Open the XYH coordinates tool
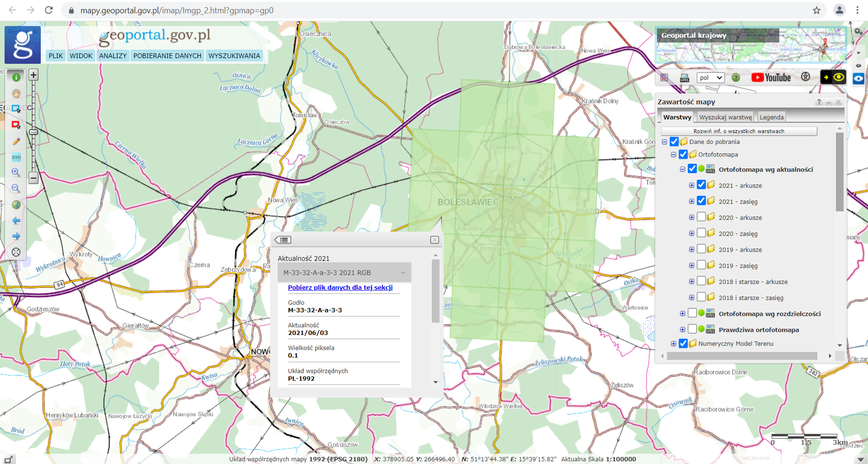The height and width of the screenshot is (464, 868). point(16,157)
